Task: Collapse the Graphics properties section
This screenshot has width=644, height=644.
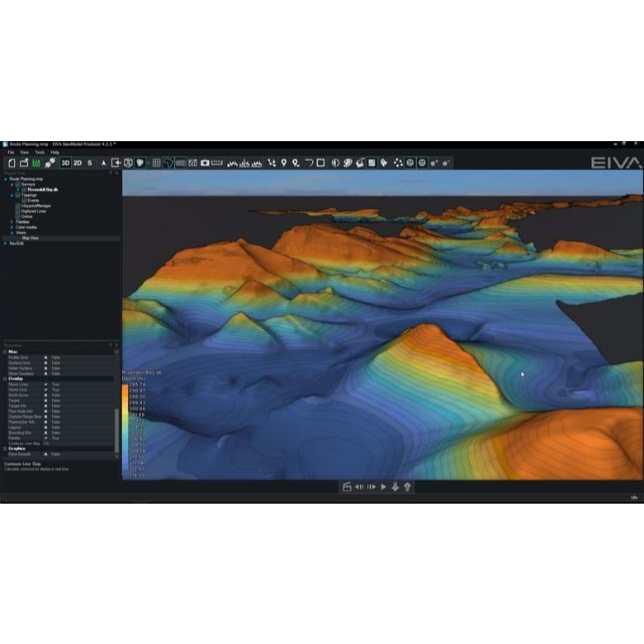Action: tap(5, 448)
